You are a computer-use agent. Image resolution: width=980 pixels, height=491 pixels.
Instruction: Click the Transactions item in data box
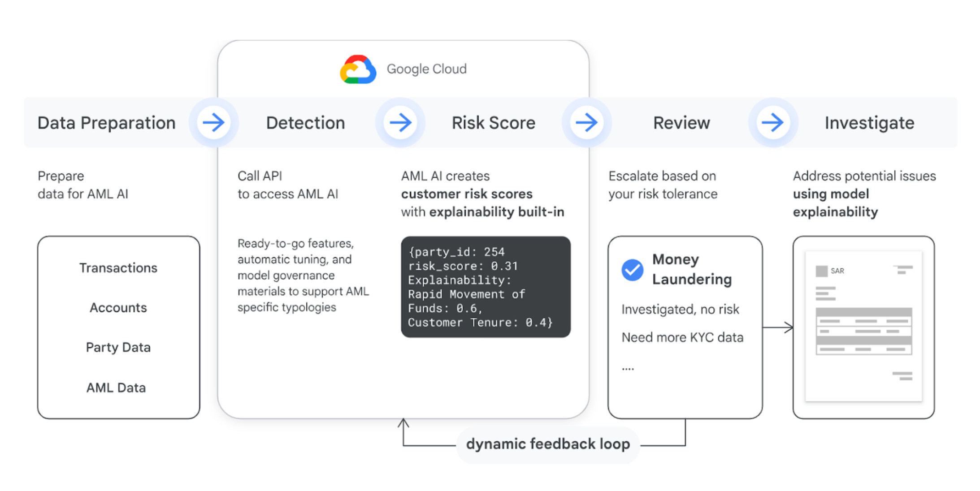click(118, 268)
